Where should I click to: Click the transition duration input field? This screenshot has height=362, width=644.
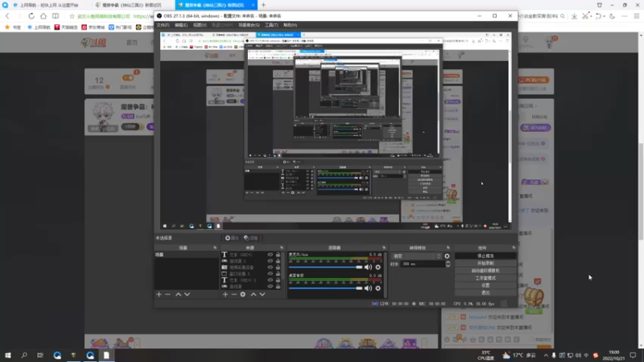pyautogui.click(x=422, y=264)
